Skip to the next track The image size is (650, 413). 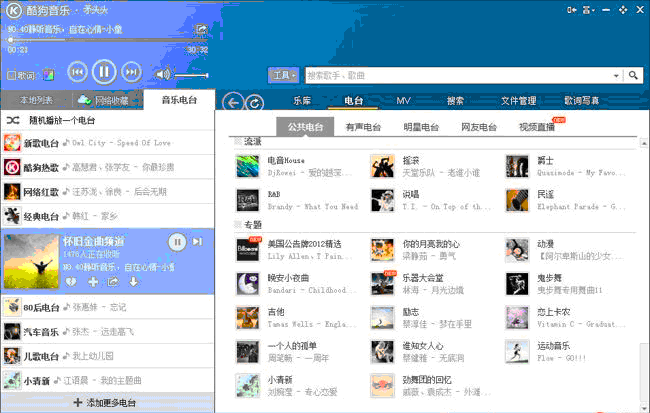[x=131, y=72]
